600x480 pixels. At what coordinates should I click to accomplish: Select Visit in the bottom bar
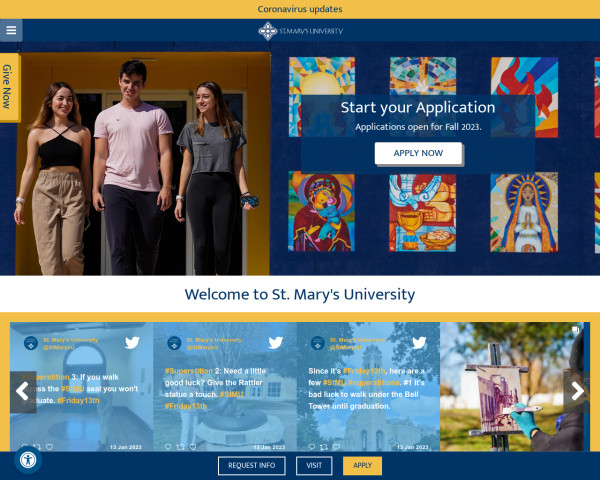coord(314,465)
